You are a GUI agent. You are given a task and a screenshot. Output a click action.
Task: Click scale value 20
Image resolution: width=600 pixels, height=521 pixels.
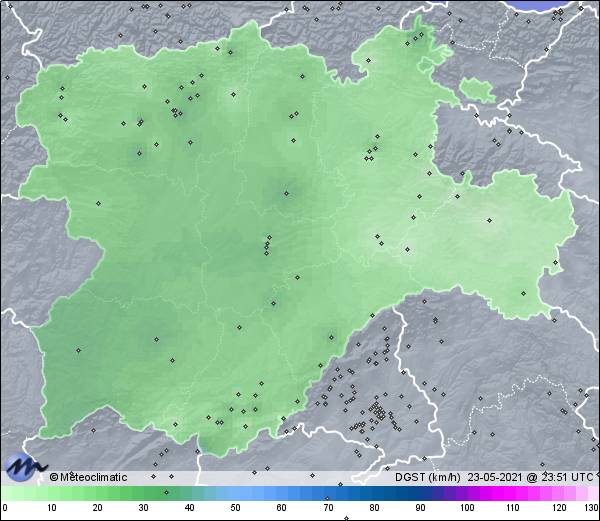(98, 508)
